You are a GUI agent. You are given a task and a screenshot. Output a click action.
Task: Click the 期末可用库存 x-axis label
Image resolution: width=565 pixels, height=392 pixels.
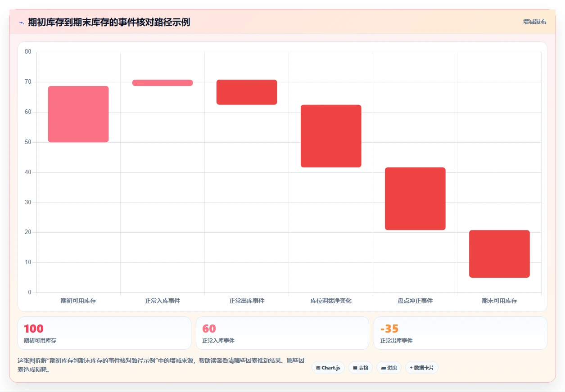point(499,301)
